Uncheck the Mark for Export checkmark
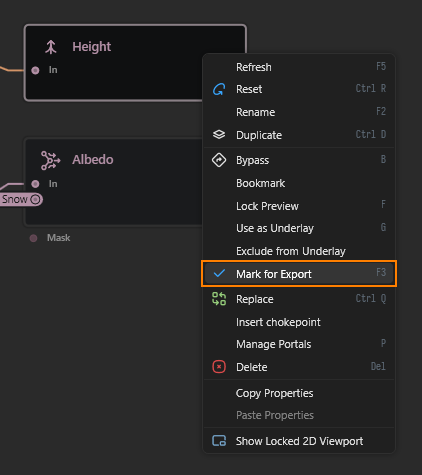Viewport: 422px width, 475px height. tap(219, 274)
